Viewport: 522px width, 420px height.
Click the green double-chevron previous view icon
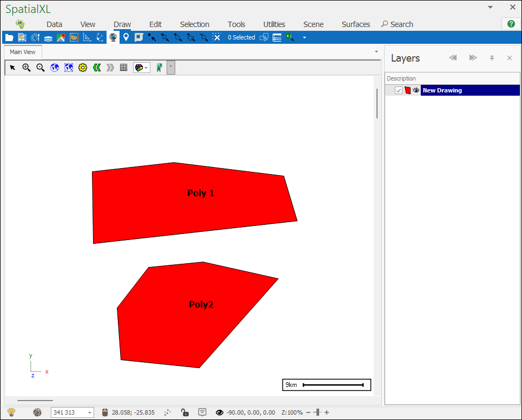click(x=97, y=68)
